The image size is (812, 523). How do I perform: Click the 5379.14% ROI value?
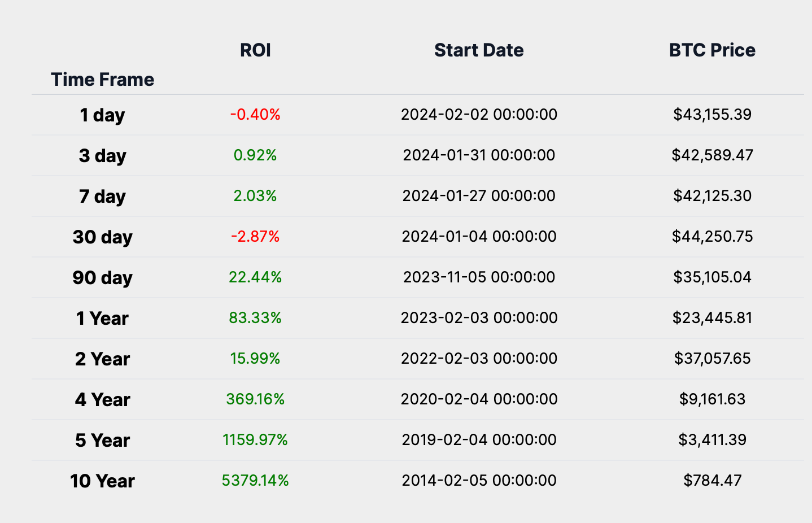[x=255, y=481]
